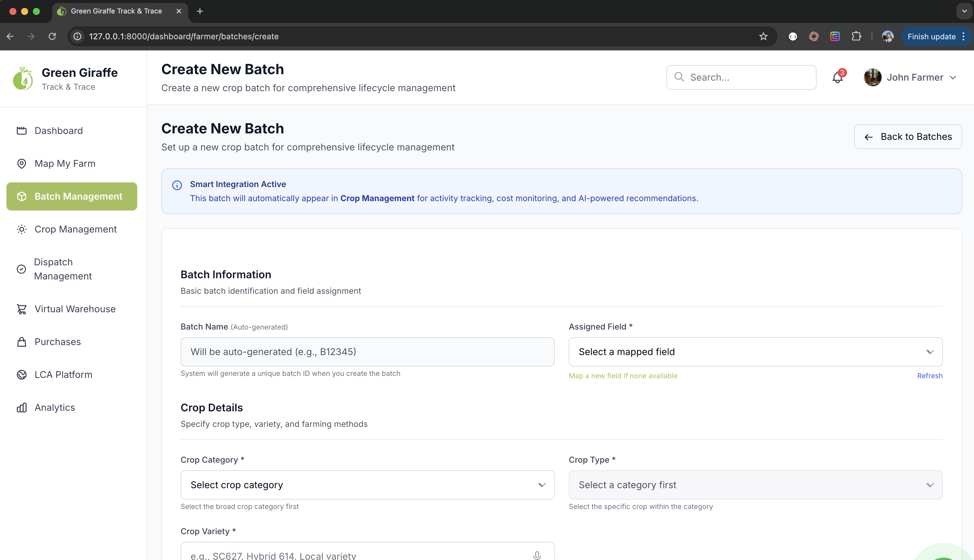Open Analytics page
The height and width of the screenshot is (560, 974).
click(72, 407)
